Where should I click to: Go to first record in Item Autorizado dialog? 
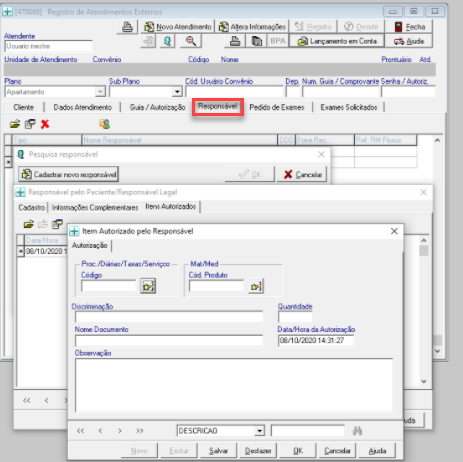[x=81, y=431]
